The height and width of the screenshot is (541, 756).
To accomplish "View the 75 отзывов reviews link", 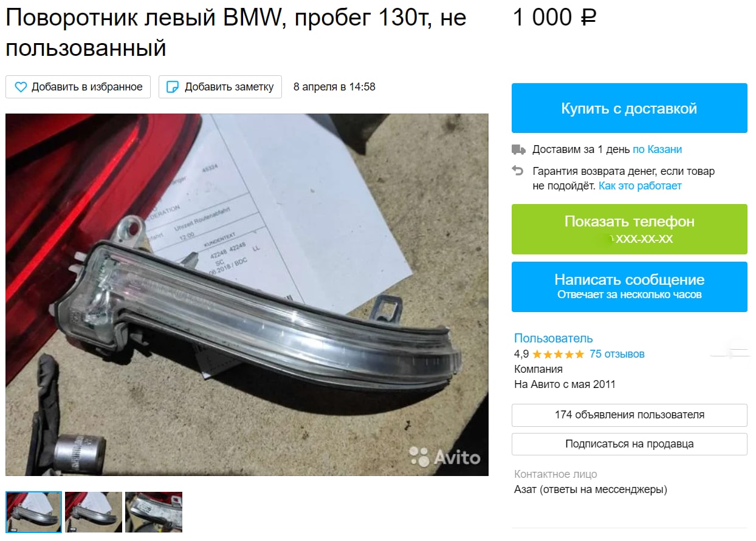I will pos(617,354).
